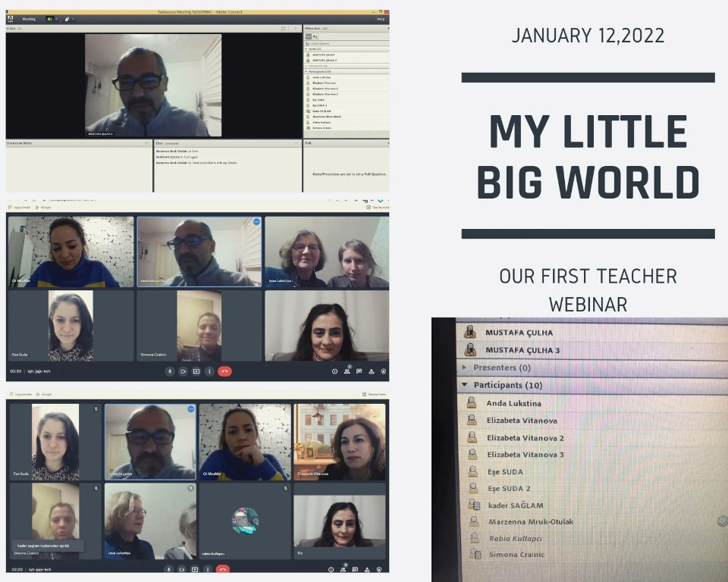
Task: Open chat panel icon in middle Meet
Action: coord(359,371)
